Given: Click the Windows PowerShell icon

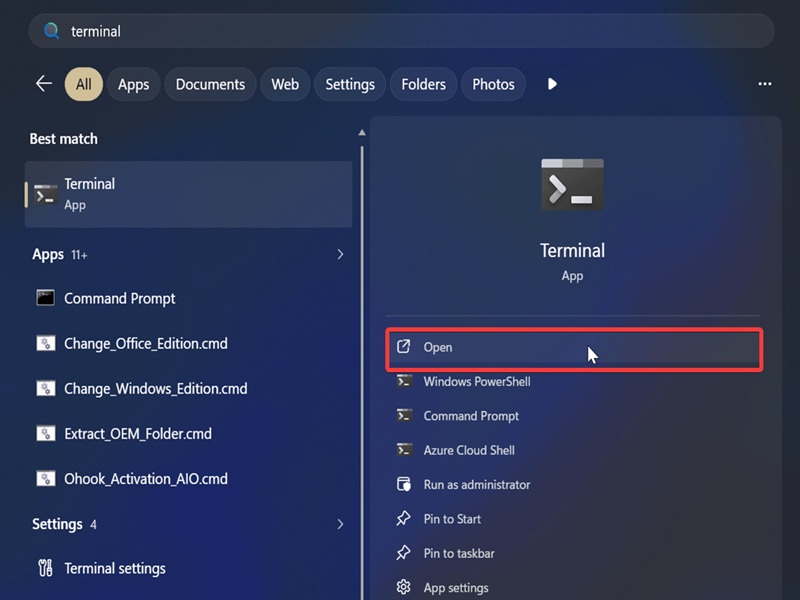Looking at the screenshot, I should (x=404, y=381).
